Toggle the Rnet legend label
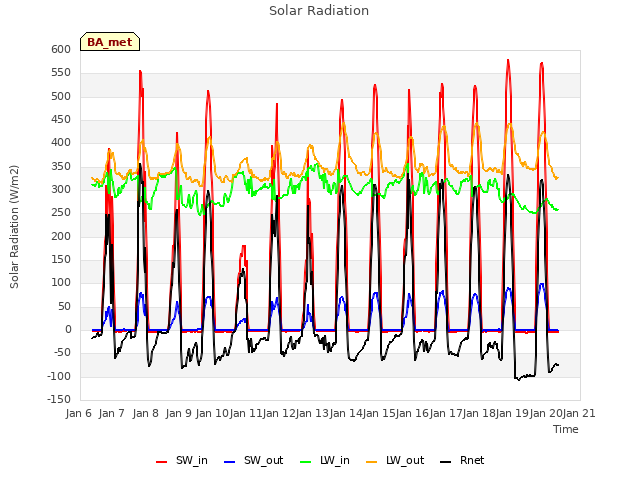This screenshot has height=480, width=640. pos(472,460)
